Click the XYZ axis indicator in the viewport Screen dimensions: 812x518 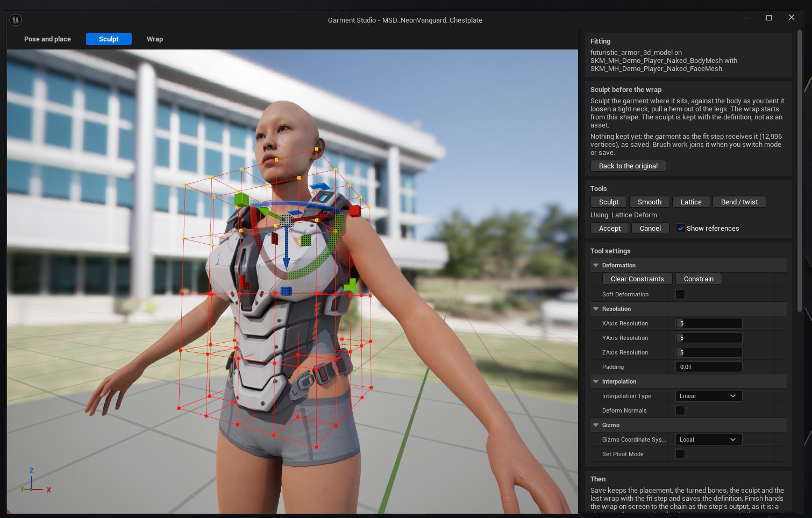(34, 480)
